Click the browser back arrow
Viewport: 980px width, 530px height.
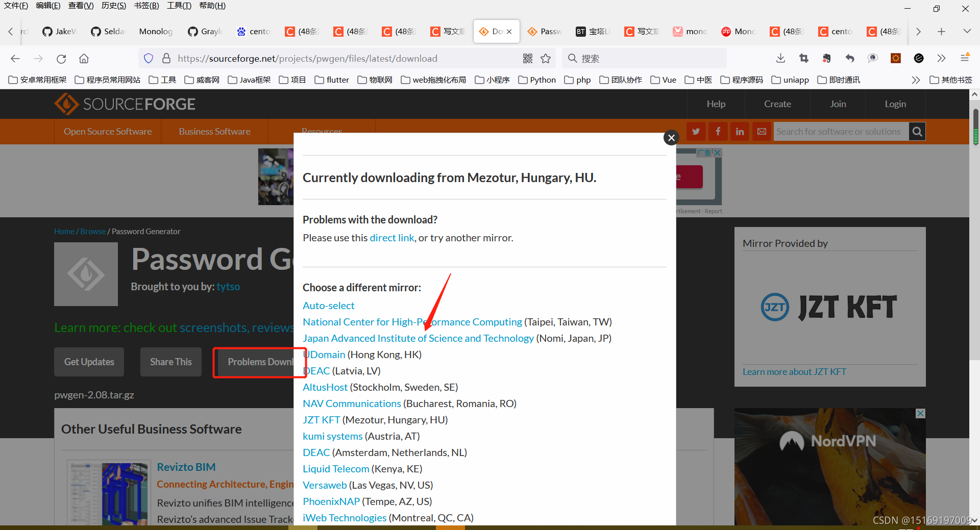[15, 59]
